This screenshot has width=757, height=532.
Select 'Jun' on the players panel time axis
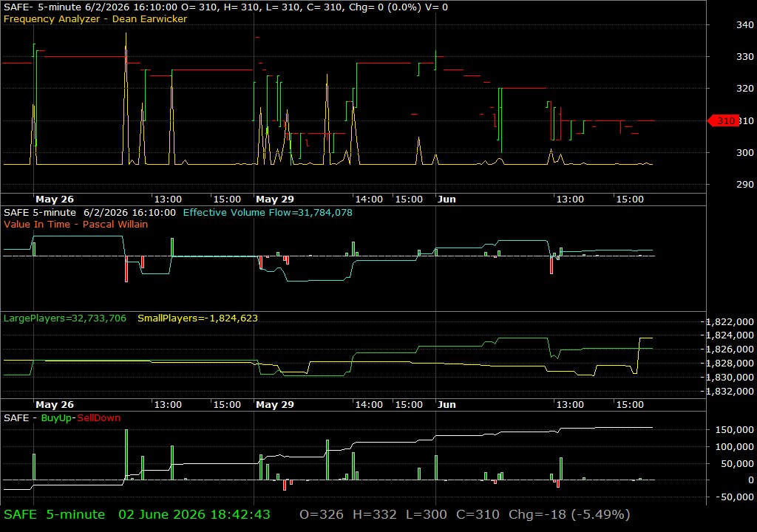coord(447,405)
